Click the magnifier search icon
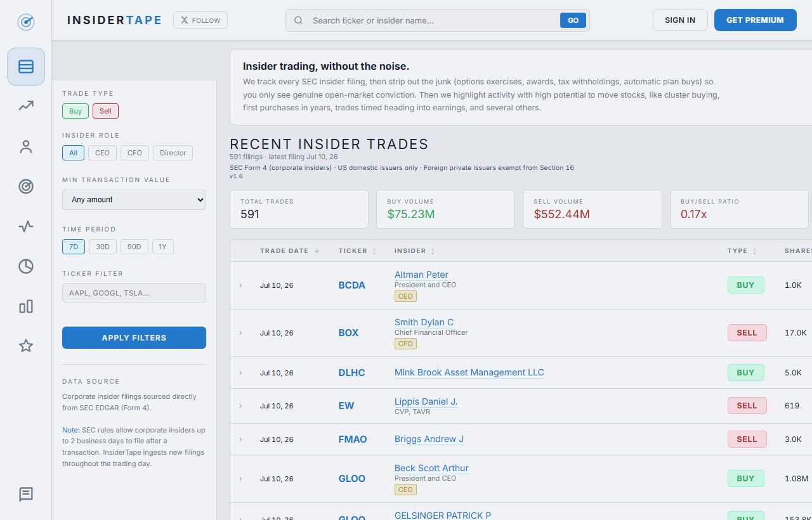Image resolution: width=812 pixels, height=520 pixels. pos(298,20)
